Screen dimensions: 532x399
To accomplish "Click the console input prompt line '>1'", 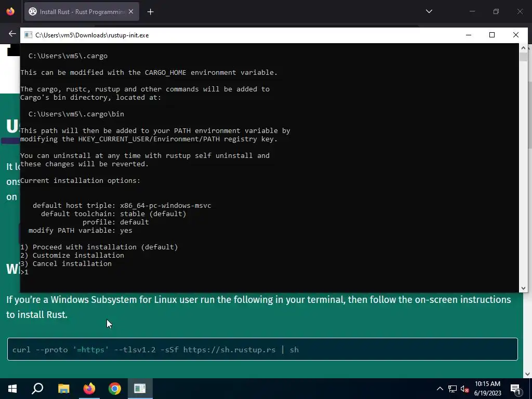I will (x=24, y=272).
